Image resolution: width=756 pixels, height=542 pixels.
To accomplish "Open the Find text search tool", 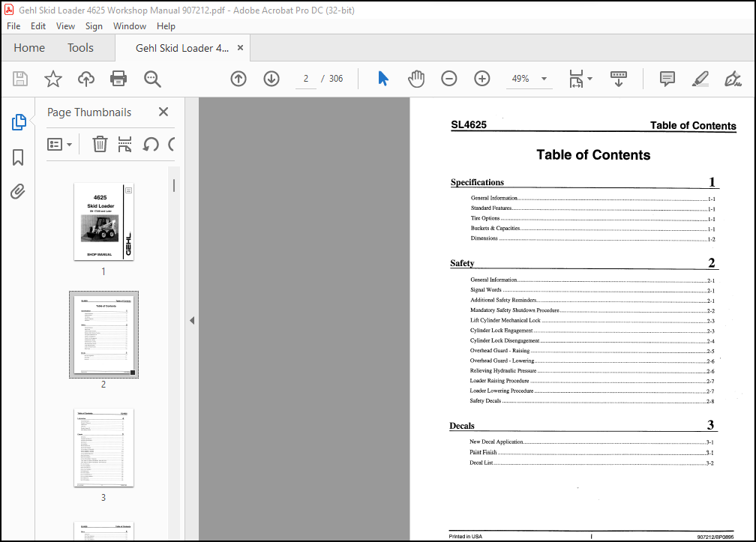I will [x=152, y=79].
